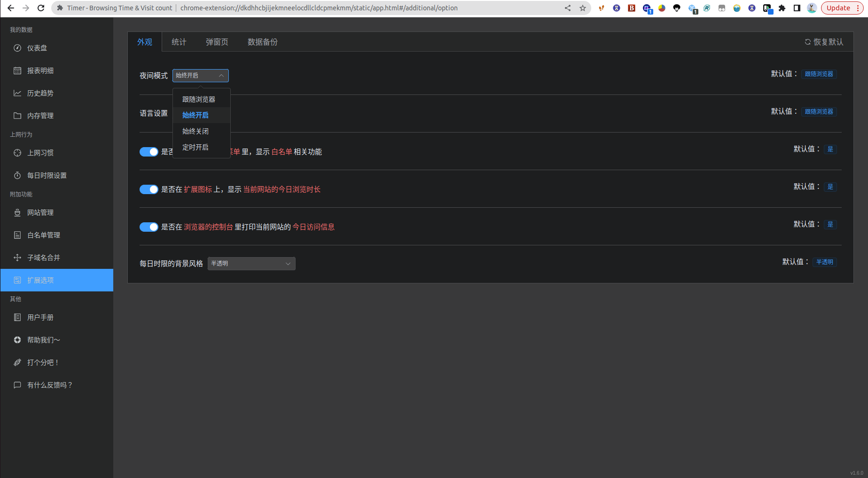This screenshot has width=868, height=478.
Task: Click the 子域名合并 merge icon
Action: [x=17, y=258]
